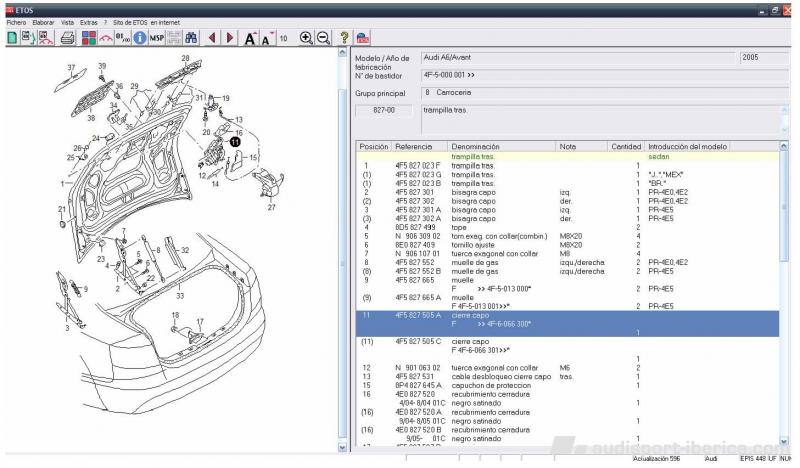
Task: Select row 8E0 827 409 tornillo ajuste
Action: point(567,245)
